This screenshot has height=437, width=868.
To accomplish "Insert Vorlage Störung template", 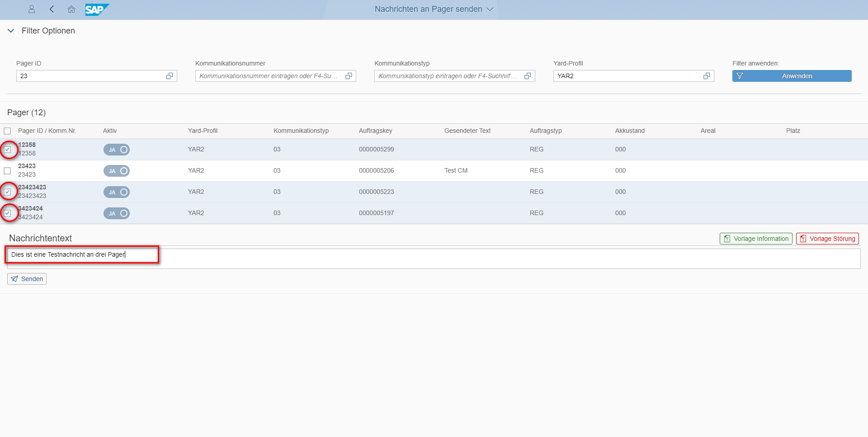I will pyautogui.click(x=827, y=239).
